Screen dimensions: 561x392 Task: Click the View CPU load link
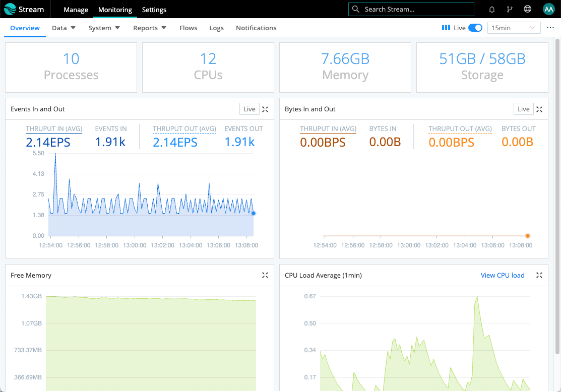tap(503, 275)
